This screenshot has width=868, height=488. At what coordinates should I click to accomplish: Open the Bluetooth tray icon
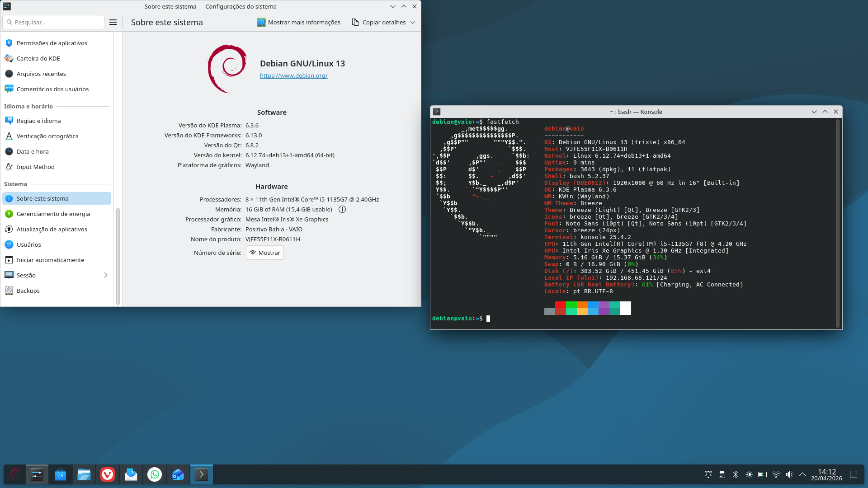(736, 474)
